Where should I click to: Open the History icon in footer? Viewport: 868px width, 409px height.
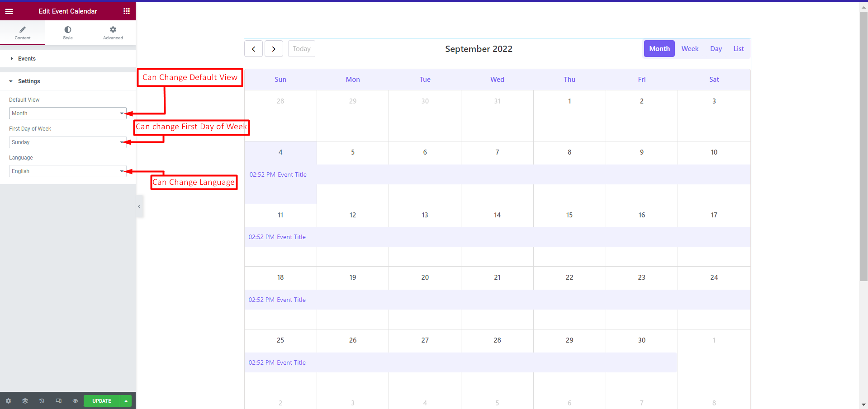click(x=42, y=401)
